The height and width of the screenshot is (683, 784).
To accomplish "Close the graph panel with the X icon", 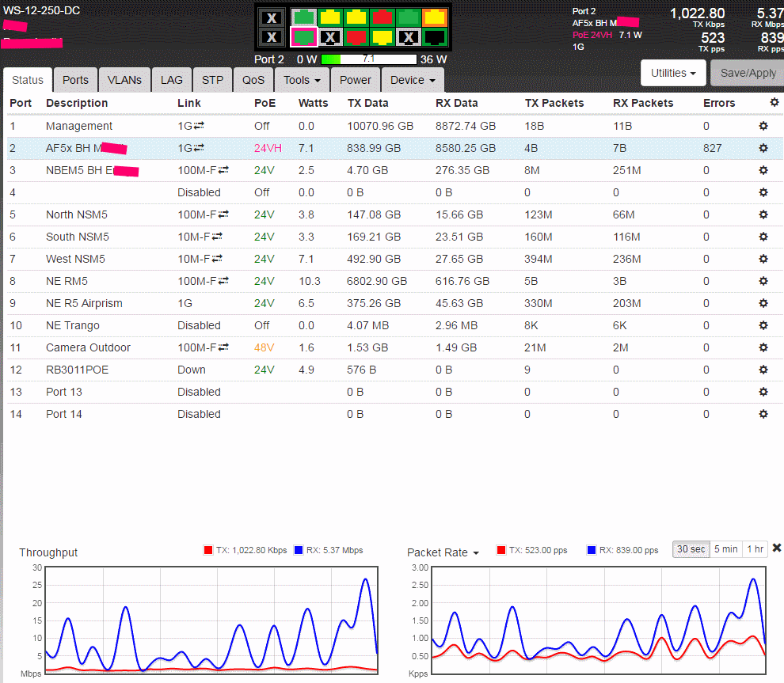I will [776, 548].
